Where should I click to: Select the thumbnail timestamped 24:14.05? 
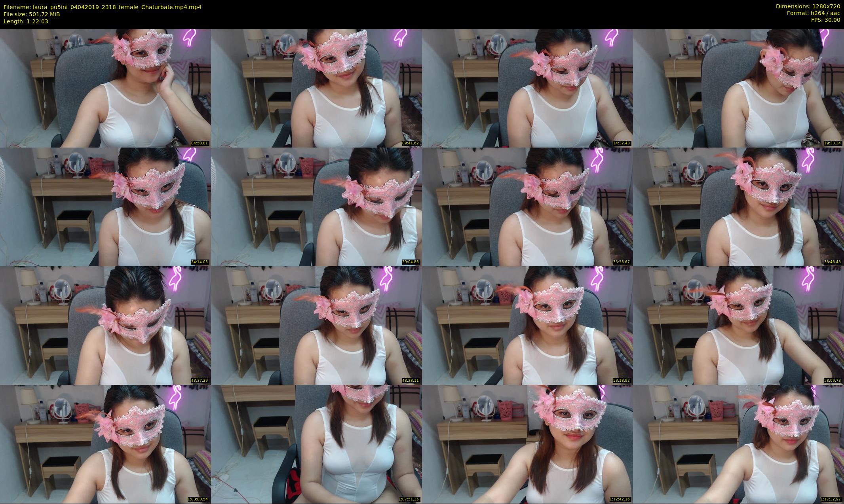tap(105, 207)
